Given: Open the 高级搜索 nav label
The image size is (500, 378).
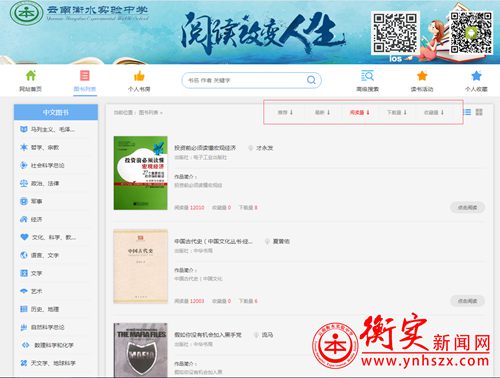Looking at the screenshot, I should point(367,89).
